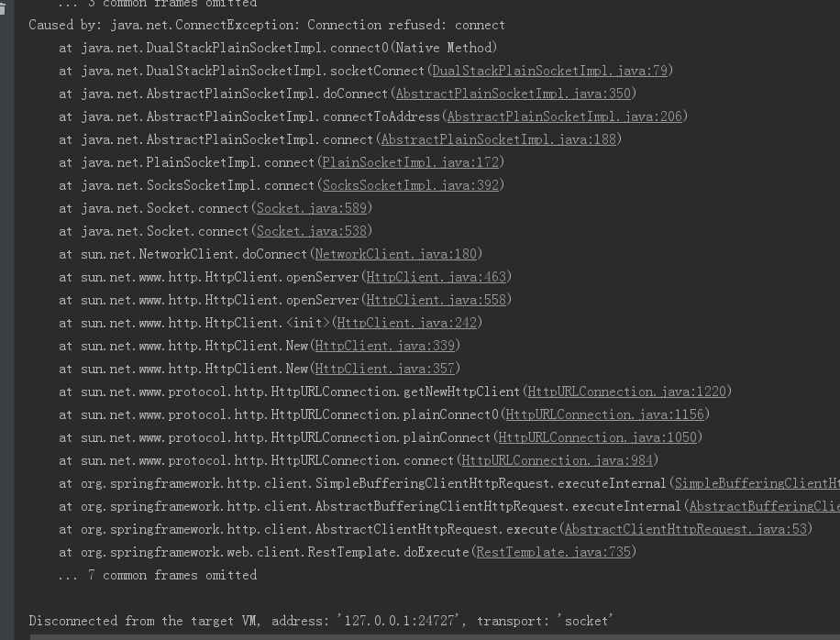The image size is (840, 640).
Task: Navigate to PlainSocketImpl.java:172
Action: (411, 162)
